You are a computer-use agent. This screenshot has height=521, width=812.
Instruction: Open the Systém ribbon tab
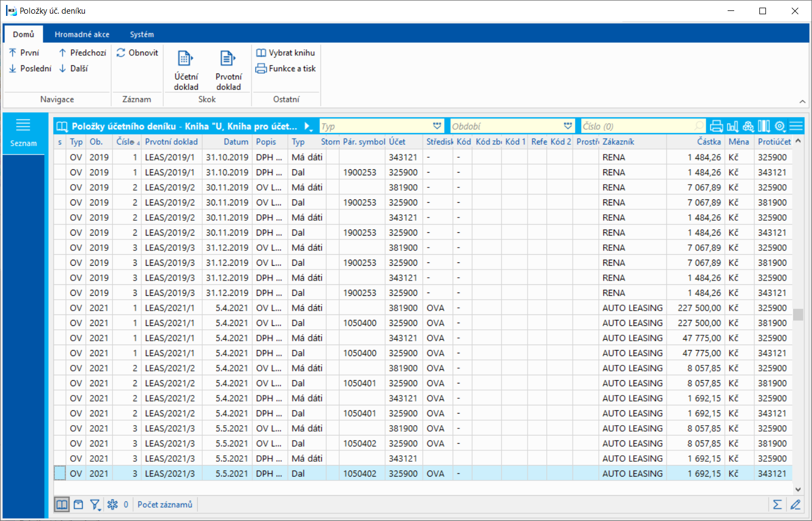tap(142, 34)
